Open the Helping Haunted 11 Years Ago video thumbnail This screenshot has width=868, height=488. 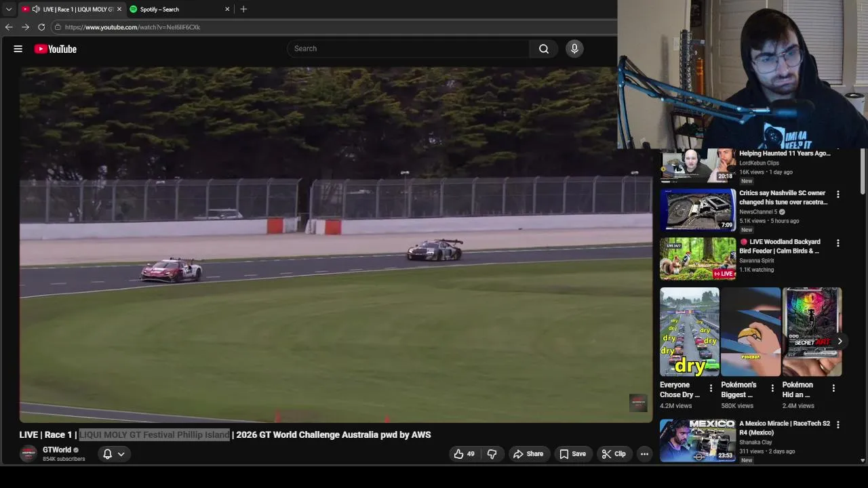(698, 166)
